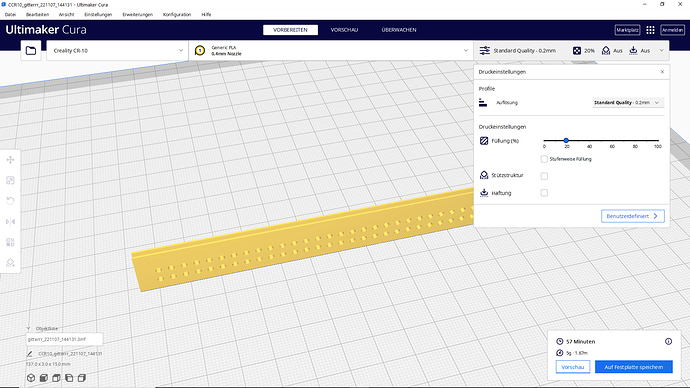Viewport: 690px width, 388px height.
Task: Click the Füllung infill slider handle
Action: click(566, 140)
